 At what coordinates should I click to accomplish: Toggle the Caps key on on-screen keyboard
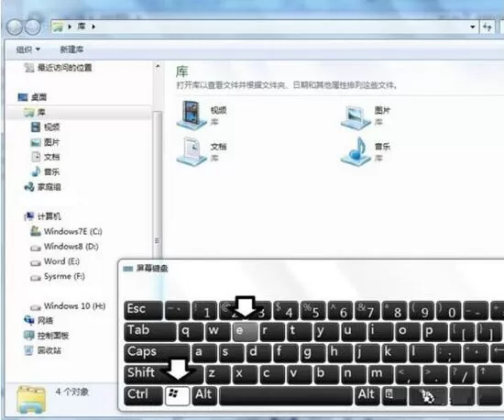point(157,352)
